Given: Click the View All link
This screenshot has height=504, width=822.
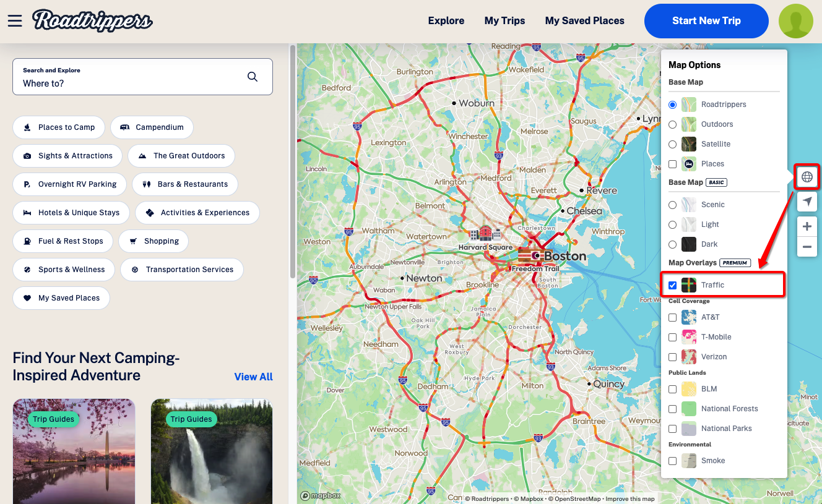Looking at the screenshot, I should click(253, 377).
